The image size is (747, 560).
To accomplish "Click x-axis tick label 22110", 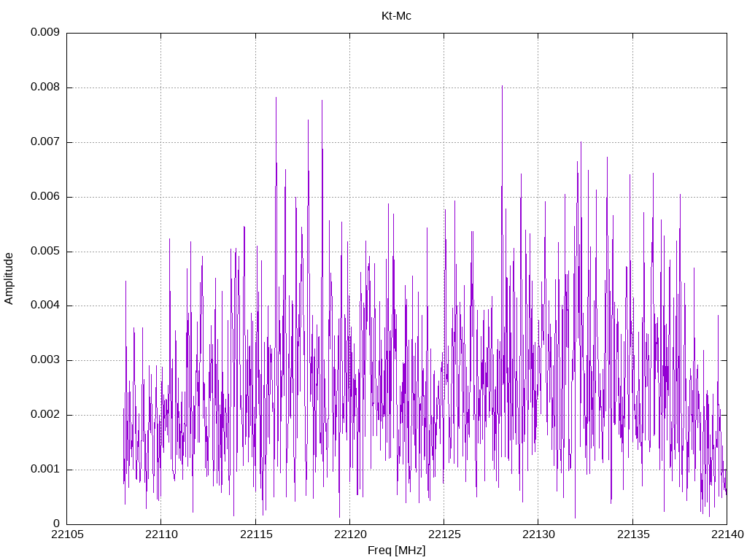I will click(x=161, y=534).
